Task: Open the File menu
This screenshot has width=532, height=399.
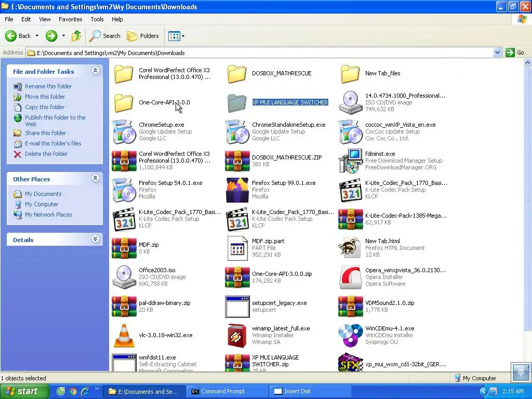Action: (x=9, y=19)
